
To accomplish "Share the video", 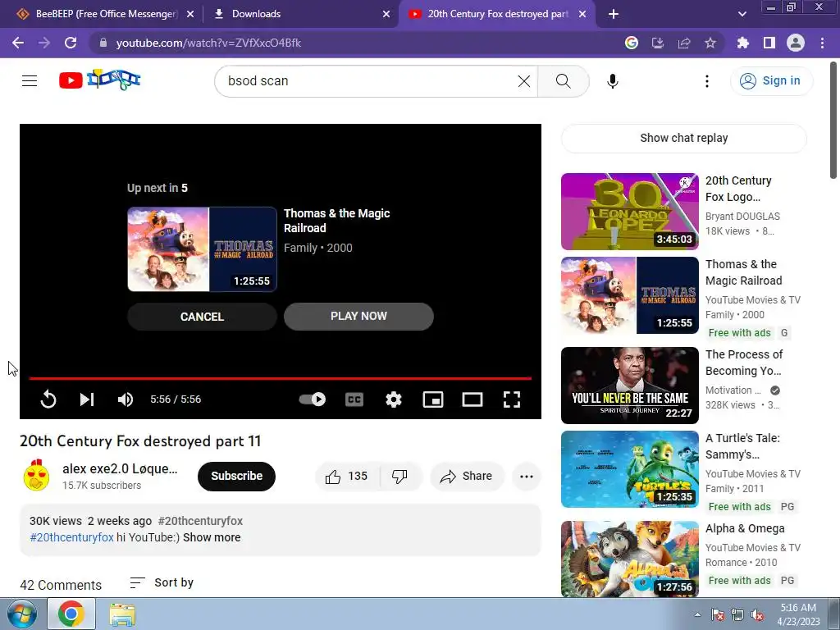I will point(467,477).
